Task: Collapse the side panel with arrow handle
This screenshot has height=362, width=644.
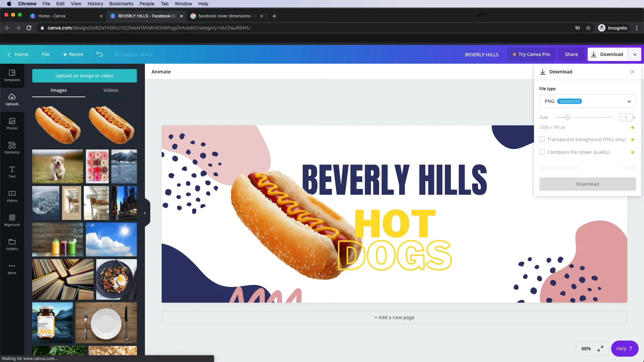Action: pyautogui.click(x=145, y=213)
